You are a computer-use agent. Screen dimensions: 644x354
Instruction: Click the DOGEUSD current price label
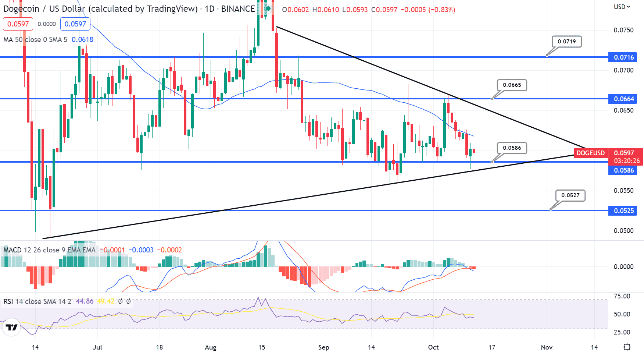pos(590,153)
